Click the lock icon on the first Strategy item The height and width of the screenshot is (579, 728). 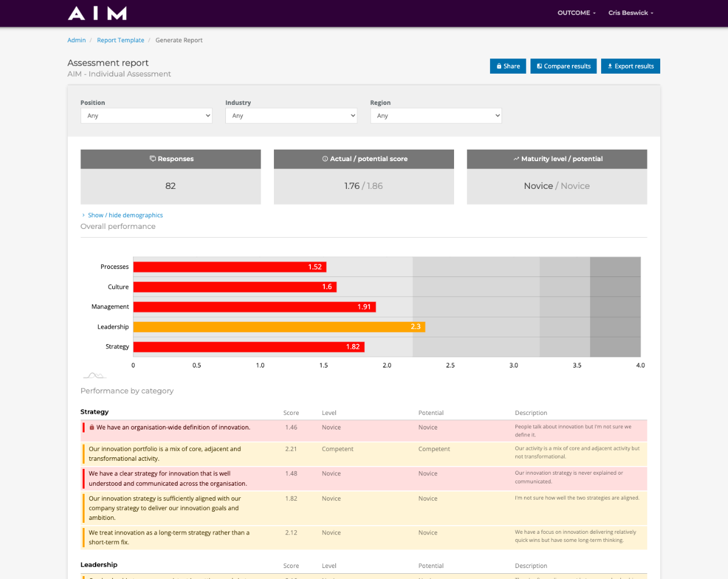click(92, 428)
